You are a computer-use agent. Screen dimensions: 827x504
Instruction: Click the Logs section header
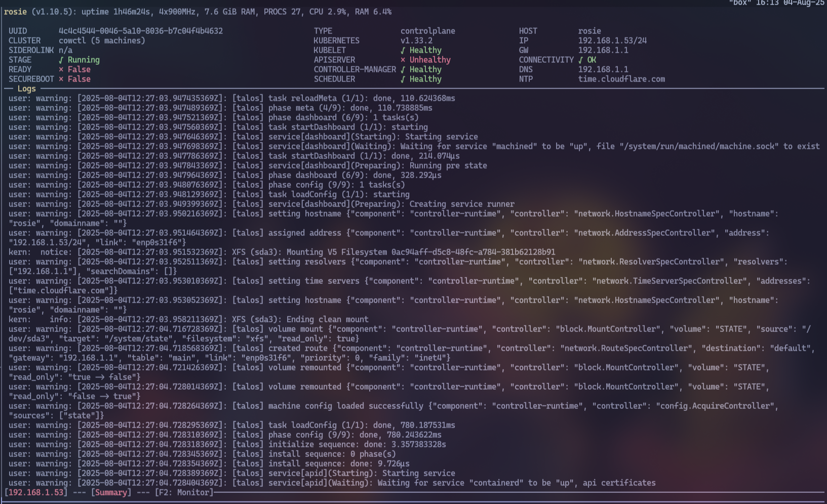click(26, 89)
